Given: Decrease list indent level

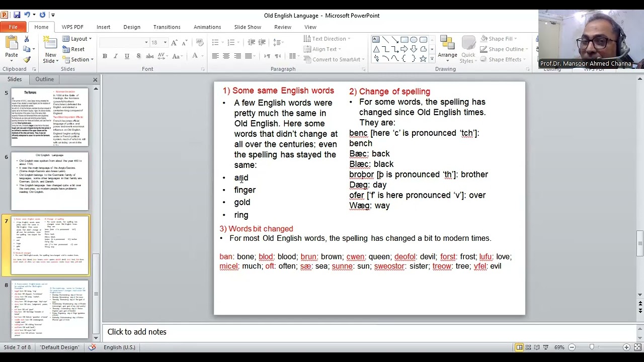Looking at the screenshot, I should click(x=252, y=43).
